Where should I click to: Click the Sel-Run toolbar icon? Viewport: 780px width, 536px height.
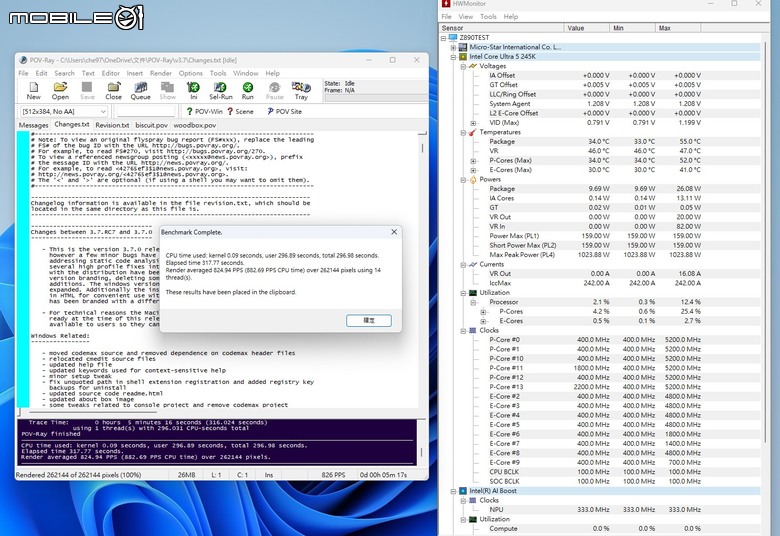(x=220, y=91)
